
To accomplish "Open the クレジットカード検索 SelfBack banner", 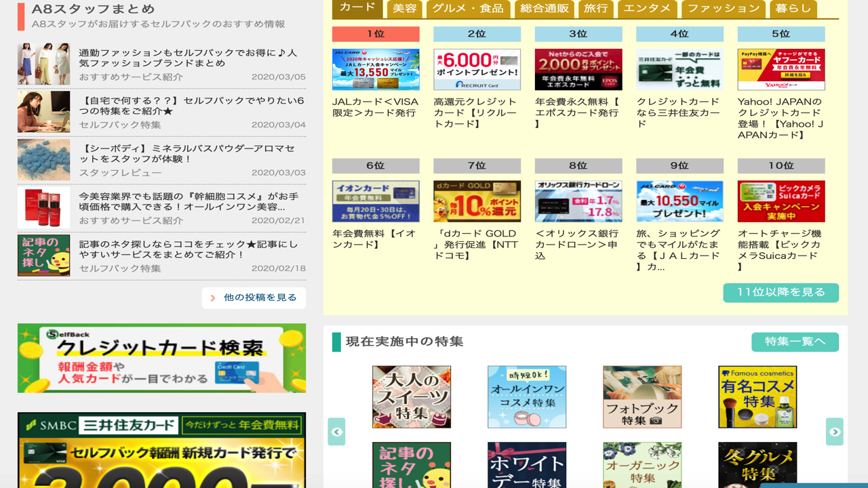I will [x=161, y=358].
